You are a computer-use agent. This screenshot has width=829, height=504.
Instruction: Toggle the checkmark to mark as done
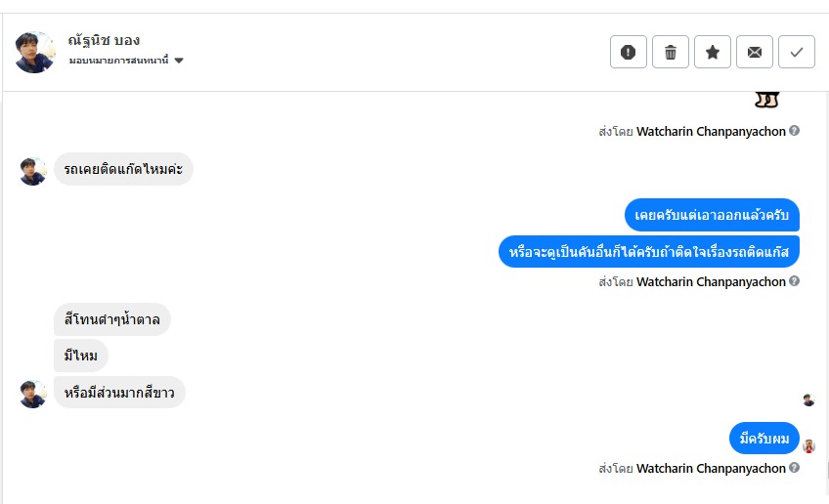click(x=797, y=52)
